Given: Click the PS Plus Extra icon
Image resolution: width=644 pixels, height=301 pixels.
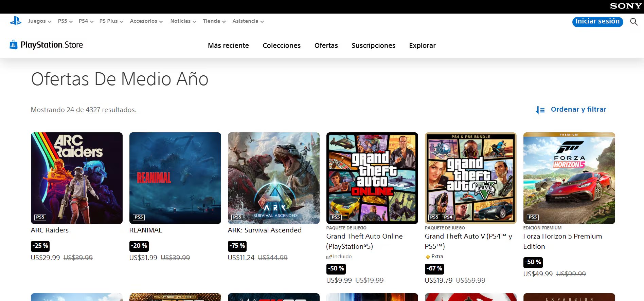Looking at the screenshot, I should (x=428, y=257).
